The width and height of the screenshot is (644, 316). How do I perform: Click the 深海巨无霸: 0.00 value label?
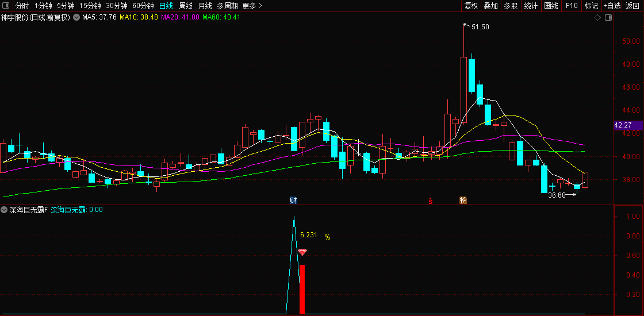(77, 210)
